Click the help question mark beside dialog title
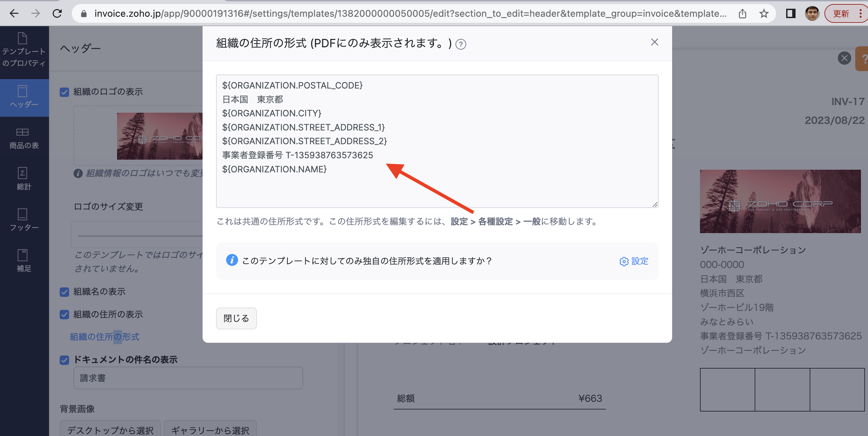868x436 pixels. [x=460, y=45]
